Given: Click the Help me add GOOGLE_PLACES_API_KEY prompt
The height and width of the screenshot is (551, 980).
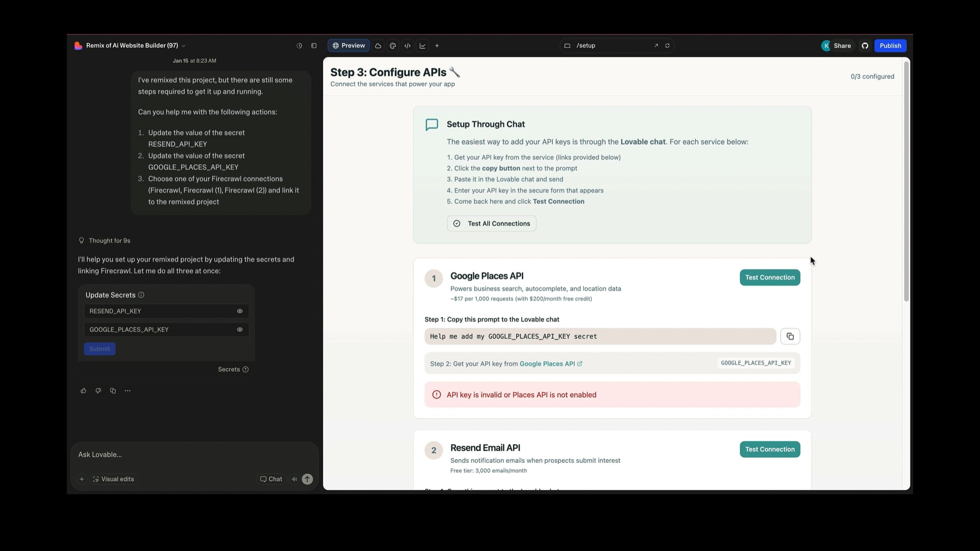Looking at the screenshot, I should point(600,337).
